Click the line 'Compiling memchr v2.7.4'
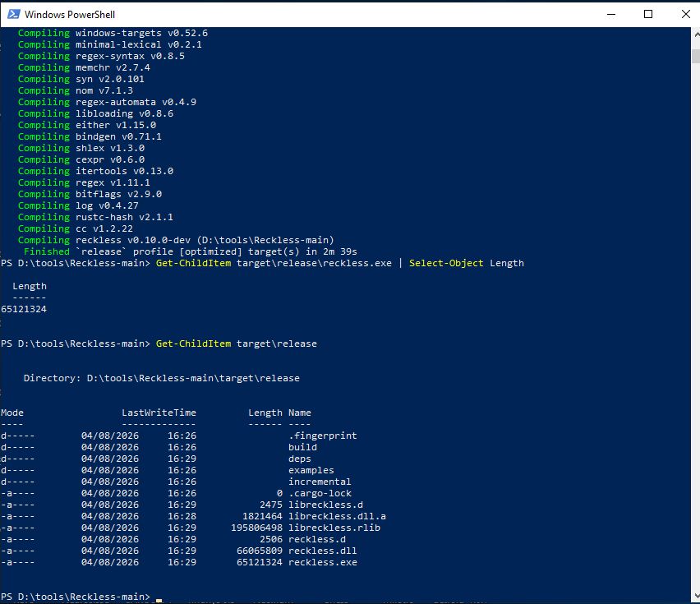700x604 pixels. tap(84, 68)
